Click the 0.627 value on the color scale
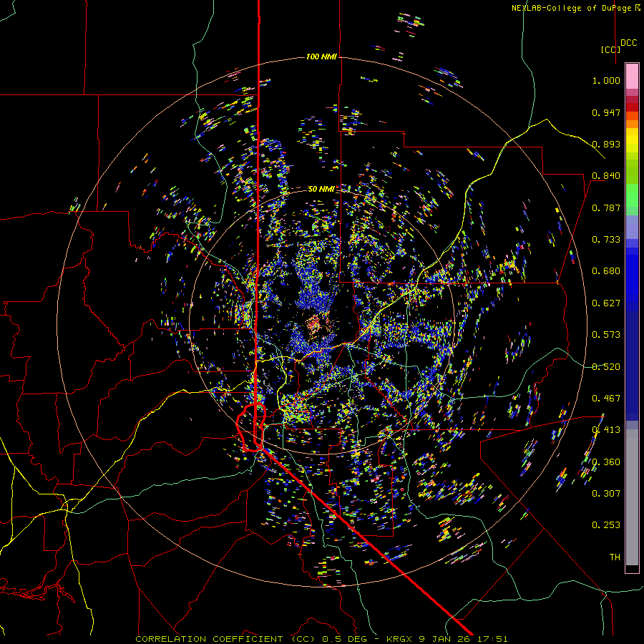Image resolution: width=644 pixels, height=644 pixels. click(x=606, y=303)
